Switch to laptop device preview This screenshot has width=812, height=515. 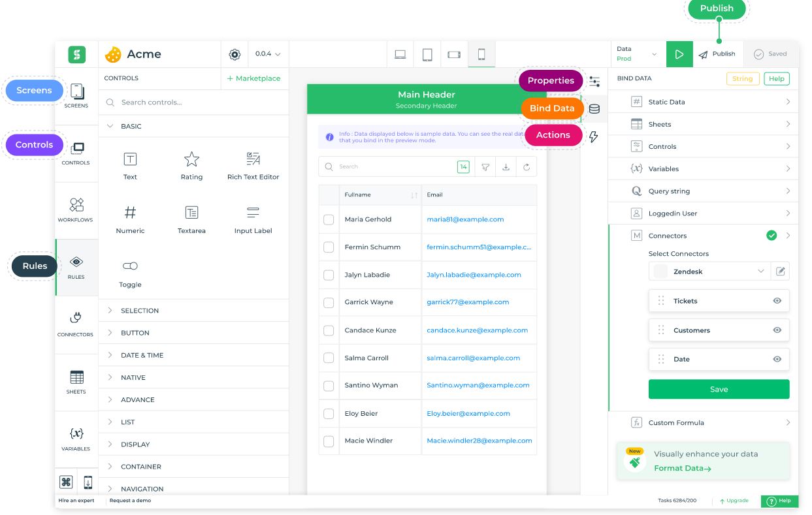coord(400,55)
